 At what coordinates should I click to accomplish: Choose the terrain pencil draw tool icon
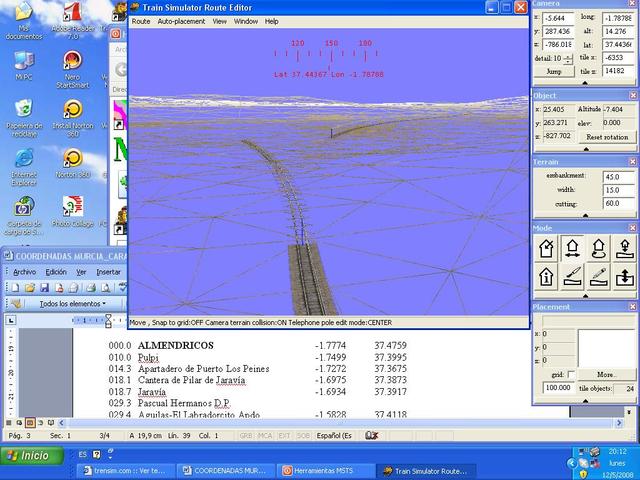click(x=598, y=276)
